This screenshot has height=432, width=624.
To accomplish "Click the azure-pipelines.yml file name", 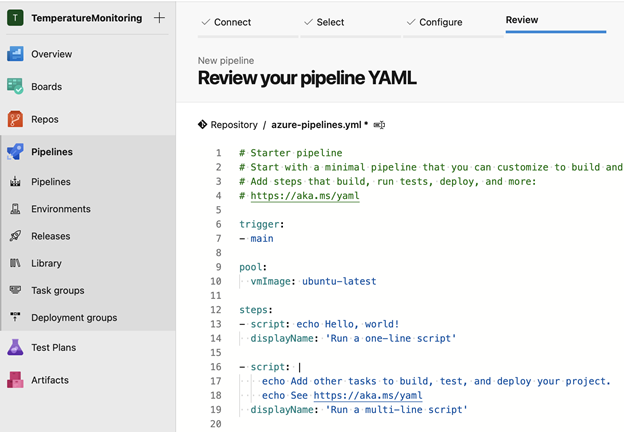I will pyautogui.click(x=316, y=125).
